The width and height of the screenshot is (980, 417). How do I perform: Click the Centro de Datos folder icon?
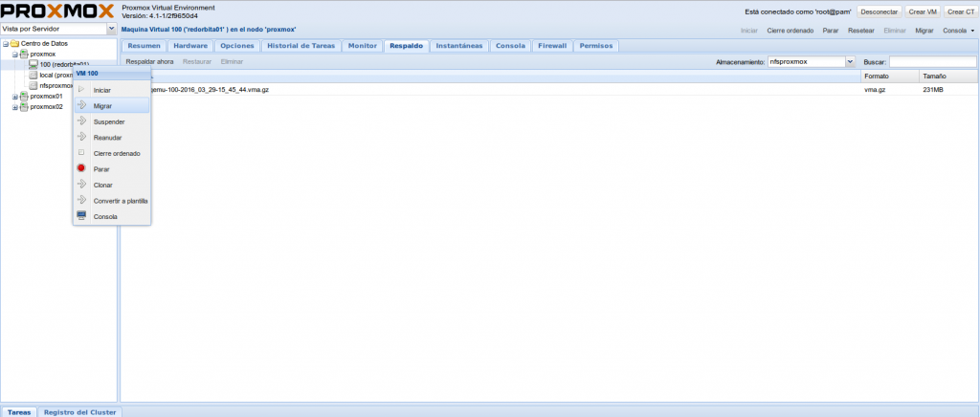[x=14, y=44]
